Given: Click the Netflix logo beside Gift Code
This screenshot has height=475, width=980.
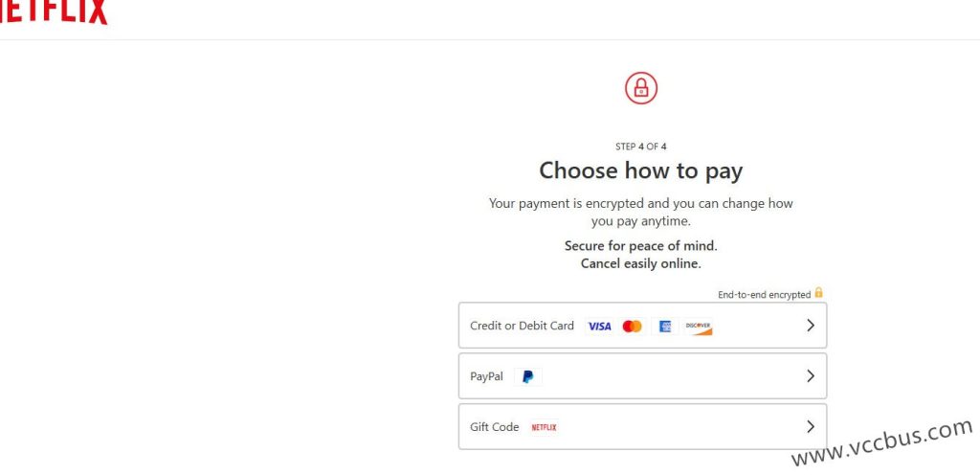Looking at the screenshot, I should (544, 428).
